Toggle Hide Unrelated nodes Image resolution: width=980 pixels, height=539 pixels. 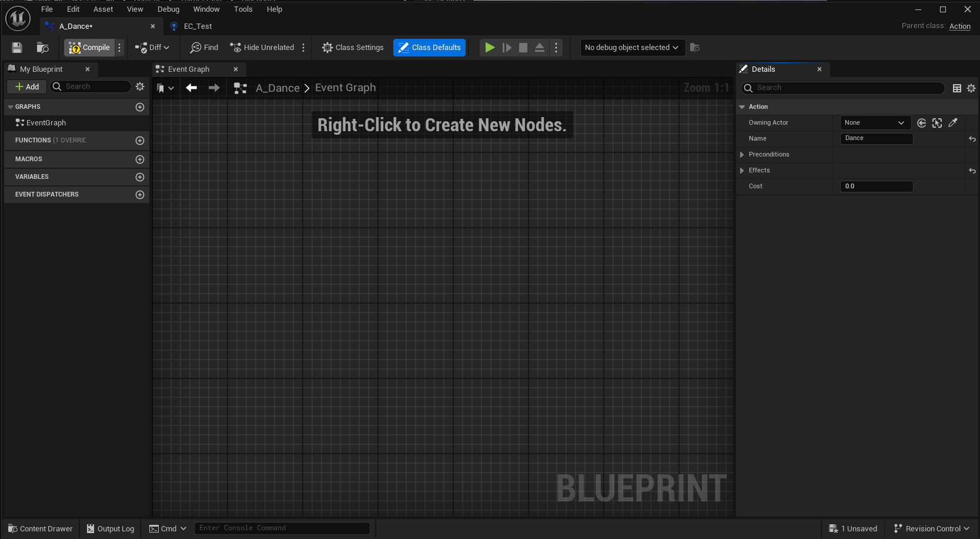262,48
